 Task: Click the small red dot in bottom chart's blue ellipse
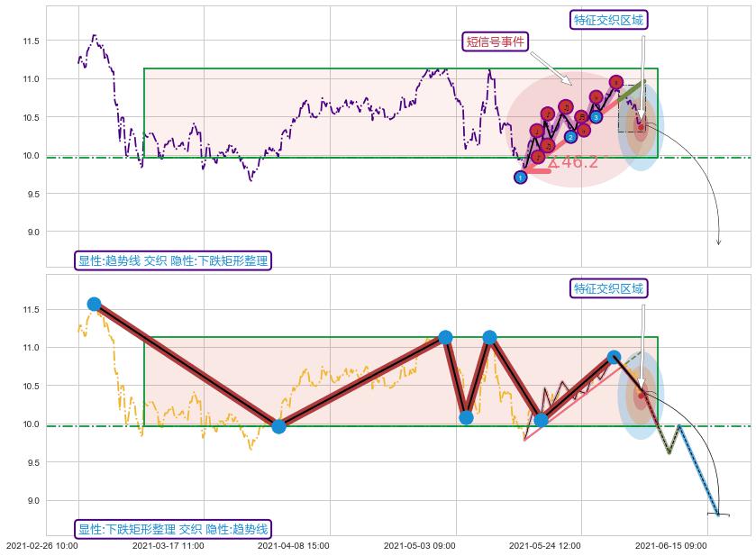tap(641, 395)
